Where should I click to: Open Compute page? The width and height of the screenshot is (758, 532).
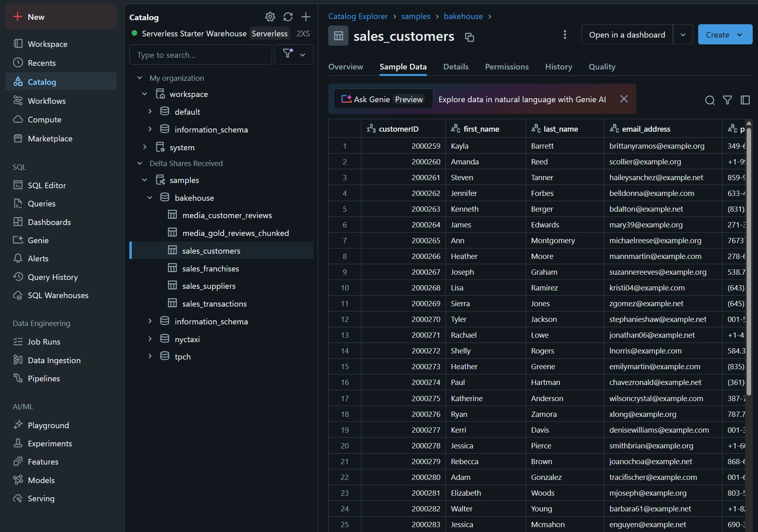click(61, 120)
